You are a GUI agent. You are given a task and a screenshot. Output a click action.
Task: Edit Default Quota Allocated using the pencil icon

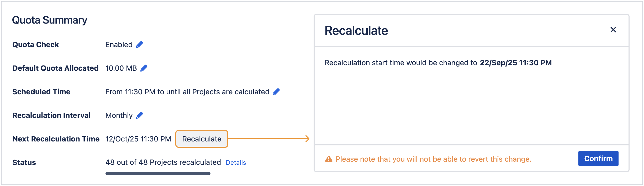pyautogui.click(x=143, y=68)
